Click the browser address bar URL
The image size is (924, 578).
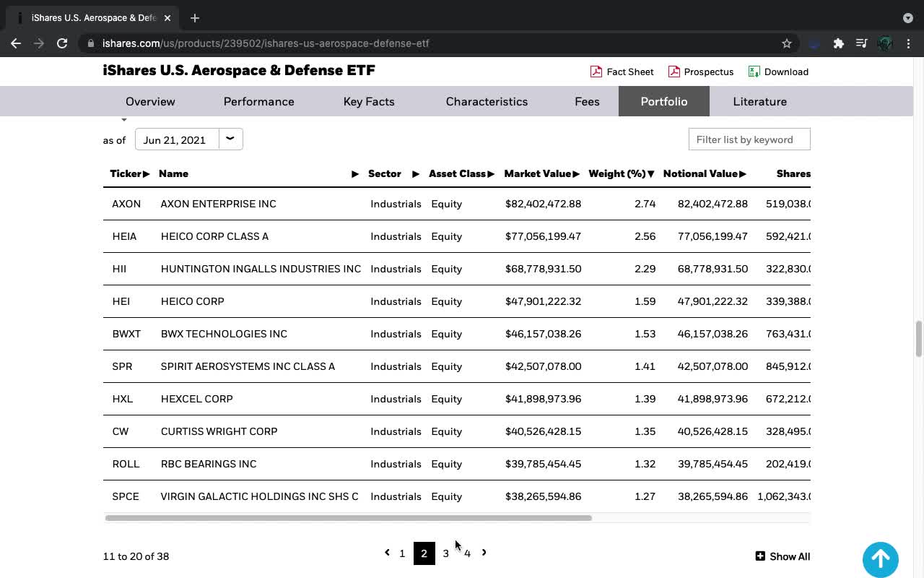coord(266,43)
